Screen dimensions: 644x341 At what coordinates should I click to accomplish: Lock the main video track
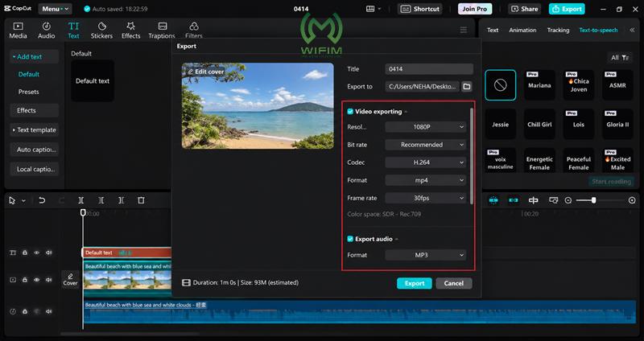click(x=25, y=280)
